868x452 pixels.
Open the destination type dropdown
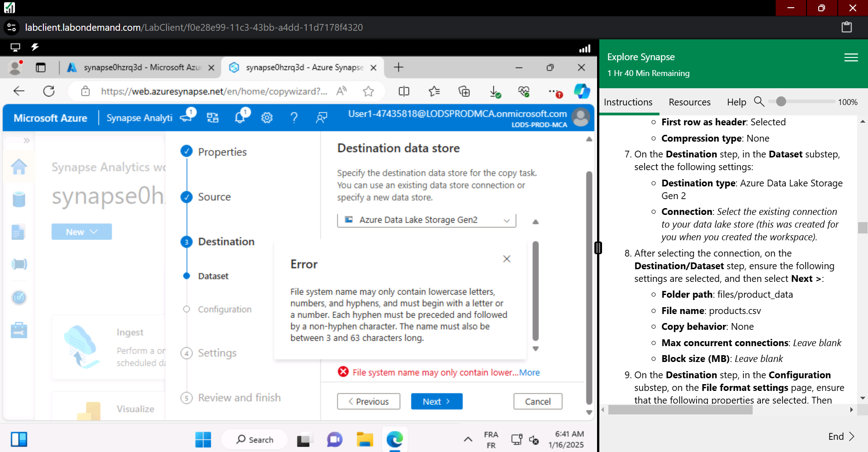427,220
